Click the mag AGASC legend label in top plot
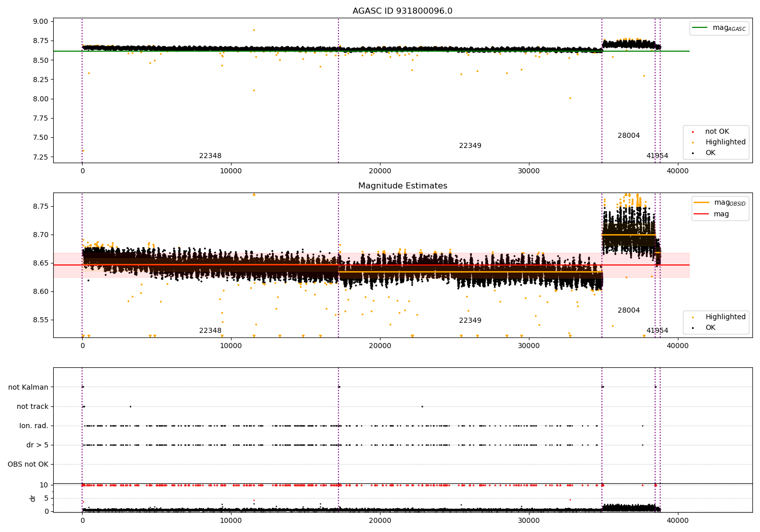Viewport: 760px width, 532px height. pyautogui.click(x=729, y=28)
